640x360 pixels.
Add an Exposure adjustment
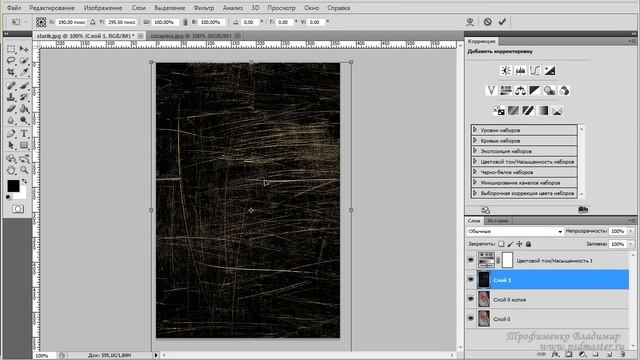point(549,71)
